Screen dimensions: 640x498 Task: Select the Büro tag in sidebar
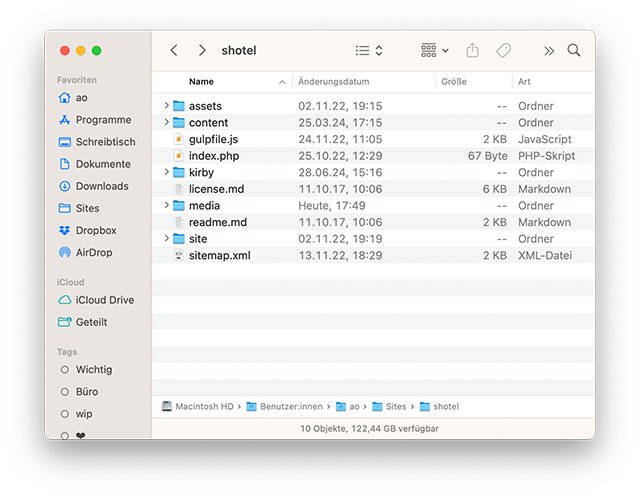87,392
